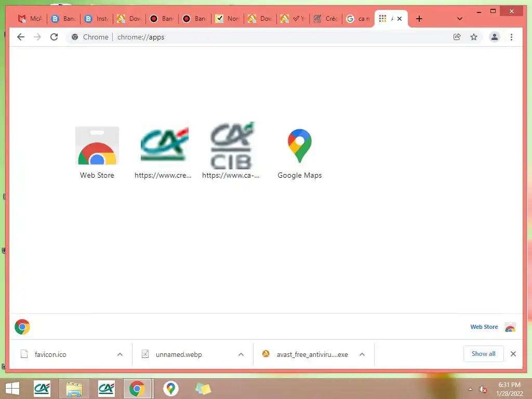
Task: Close the downloads bar
Action: (x=513, y=354)
